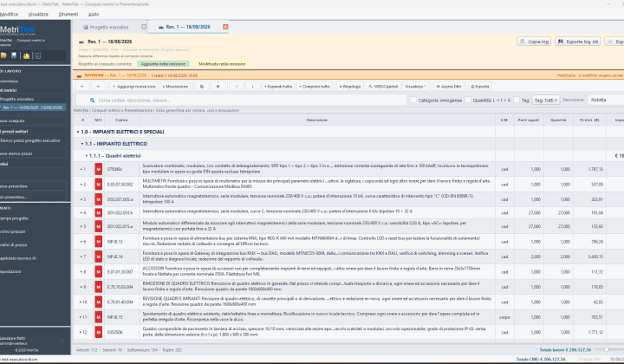Click the red M badge on row 12
624x364 pixels.
tap(98, 332)
